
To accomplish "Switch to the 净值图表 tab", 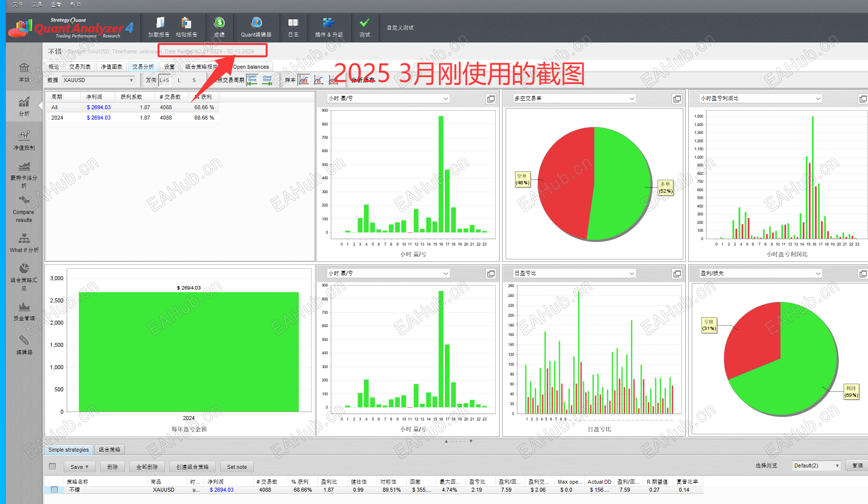I will click(x=112, y=67).
